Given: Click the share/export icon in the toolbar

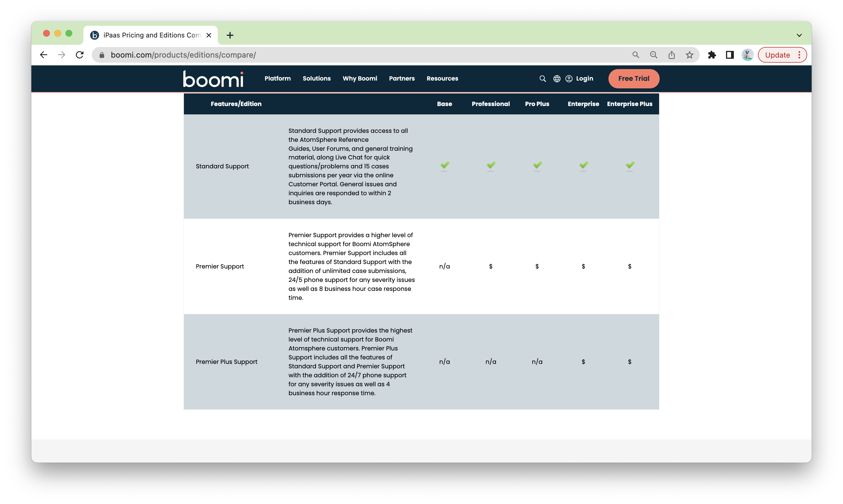Looking at the screenshot, I should [x=671, y=55].
